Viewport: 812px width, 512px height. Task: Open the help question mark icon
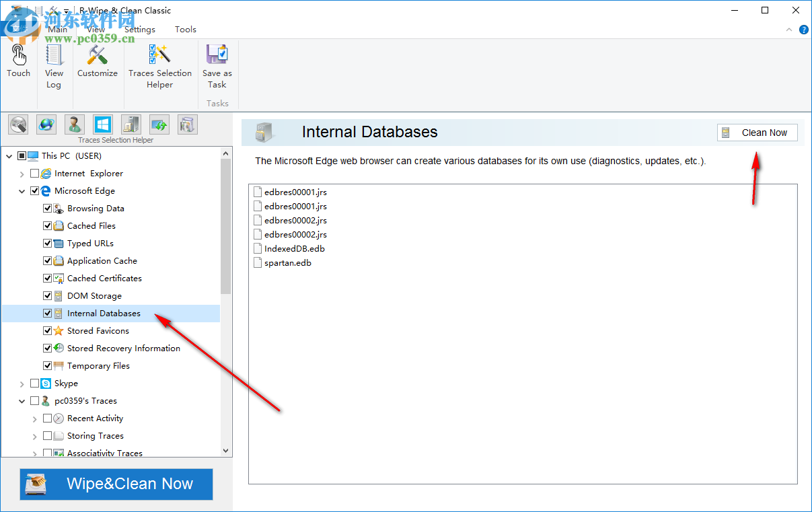click(x=804, y=30)
